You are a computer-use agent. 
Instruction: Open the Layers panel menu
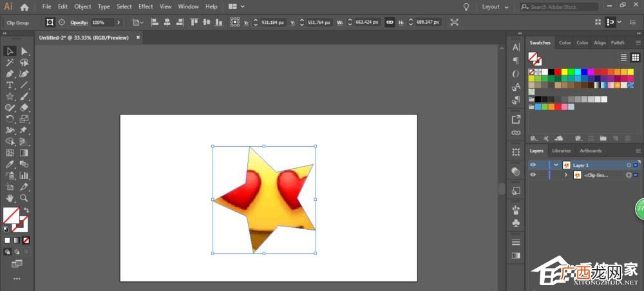[x=638, y=151]
